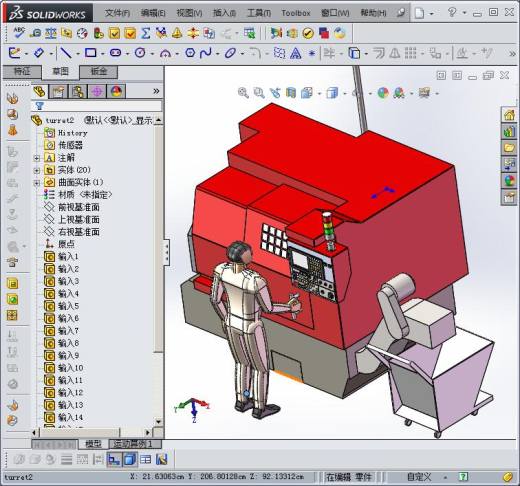The height and width of the screenshot is (486, 520).
Task: Expand the 实体(20) folder
Action: (37, 170)
